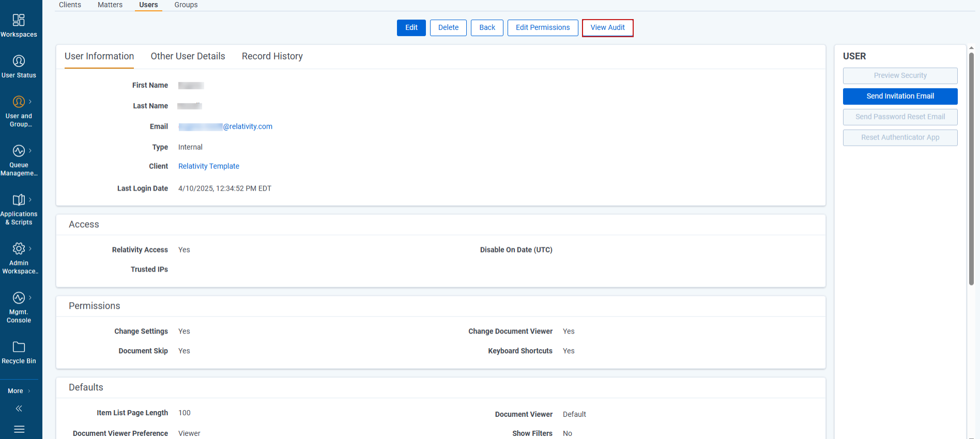Screen dimensions: 980x439
Task: Collapse the sidebar with double-chevron icon
Action: (x=19, y=409)
